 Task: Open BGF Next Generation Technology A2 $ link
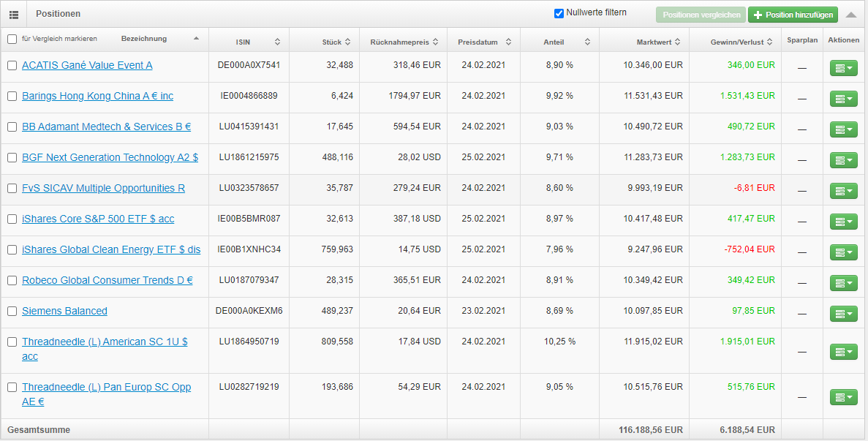(x=110, y=158)
